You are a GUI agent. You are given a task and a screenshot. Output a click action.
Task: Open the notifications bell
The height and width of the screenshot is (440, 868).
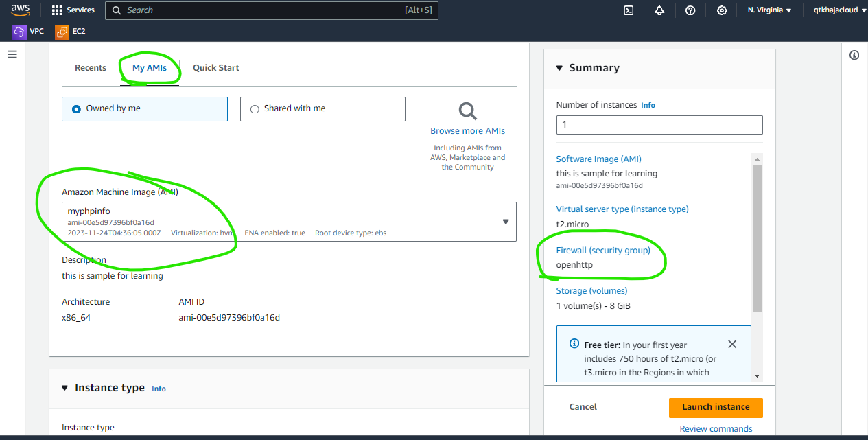pos(659,10)
